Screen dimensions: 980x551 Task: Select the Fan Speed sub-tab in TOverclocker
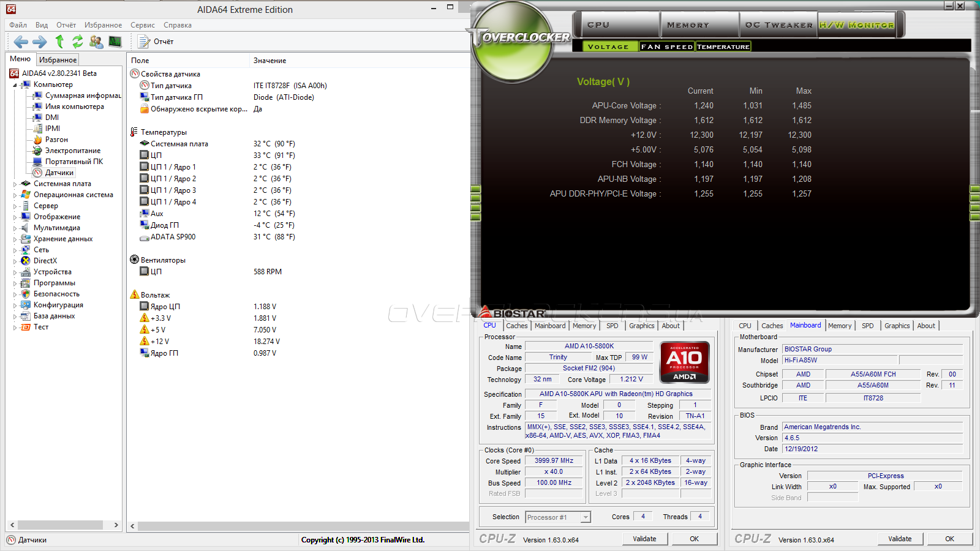[667, 47]
